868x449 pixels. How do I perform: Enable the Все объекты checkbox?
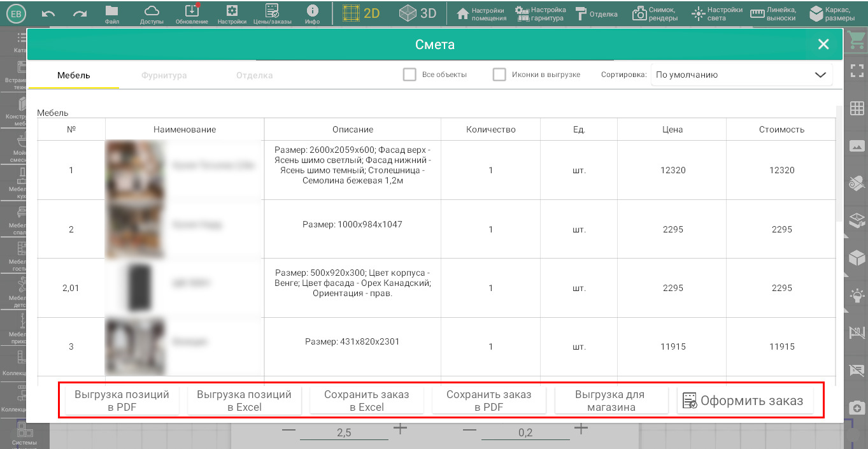pos(409,75)
